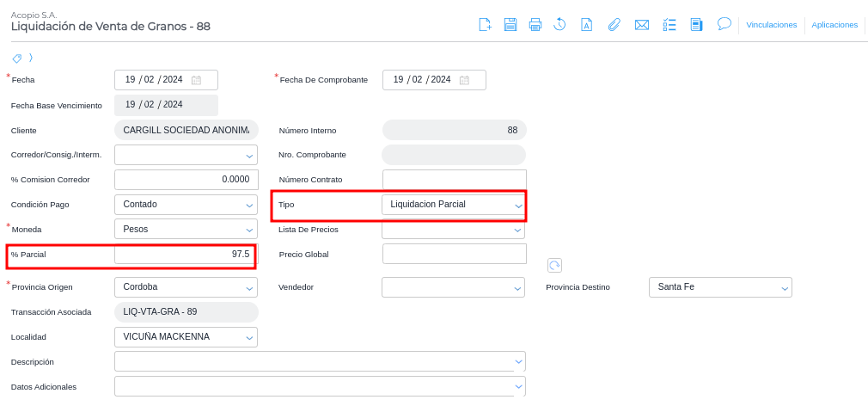The height and width of the screenshot is (412, 868).
Task: Expand the Provincia Destino dropdown
Action: pos(785,288)
